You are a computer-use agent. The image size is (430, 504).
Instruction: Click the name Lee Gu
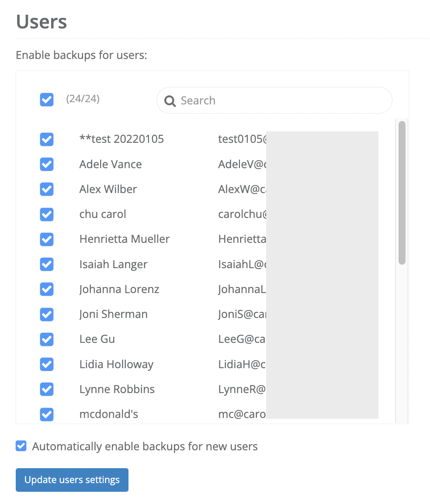pyautogui.click(x=97, y=339)
